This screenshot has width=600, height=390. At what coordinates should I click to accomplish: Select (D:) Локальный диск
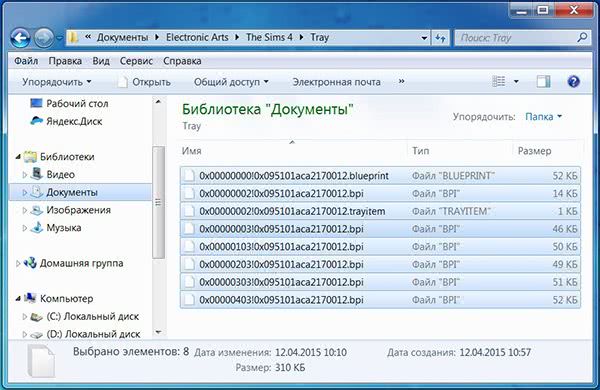point(93,334)
